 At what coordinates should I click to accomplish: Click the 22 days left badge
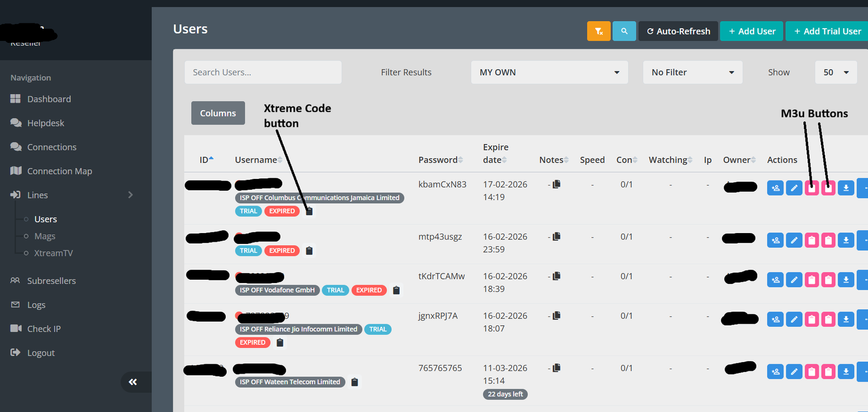(505, 394)
